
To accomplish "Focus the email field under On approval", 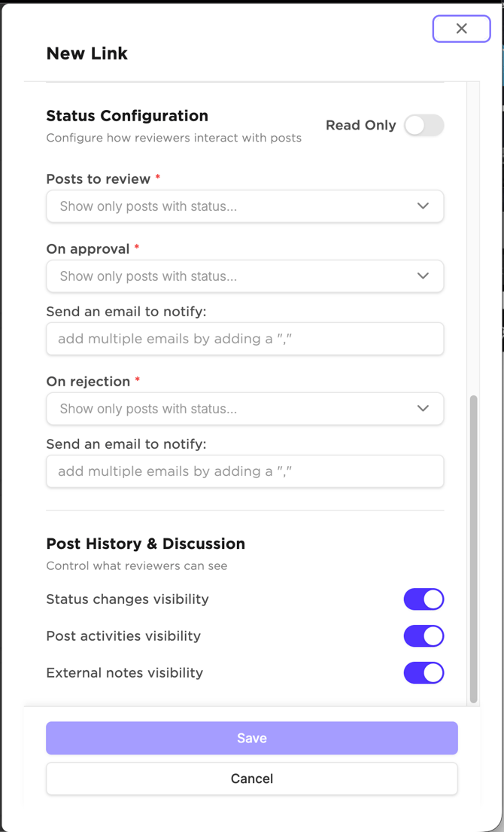I will (x=244, y=339).
